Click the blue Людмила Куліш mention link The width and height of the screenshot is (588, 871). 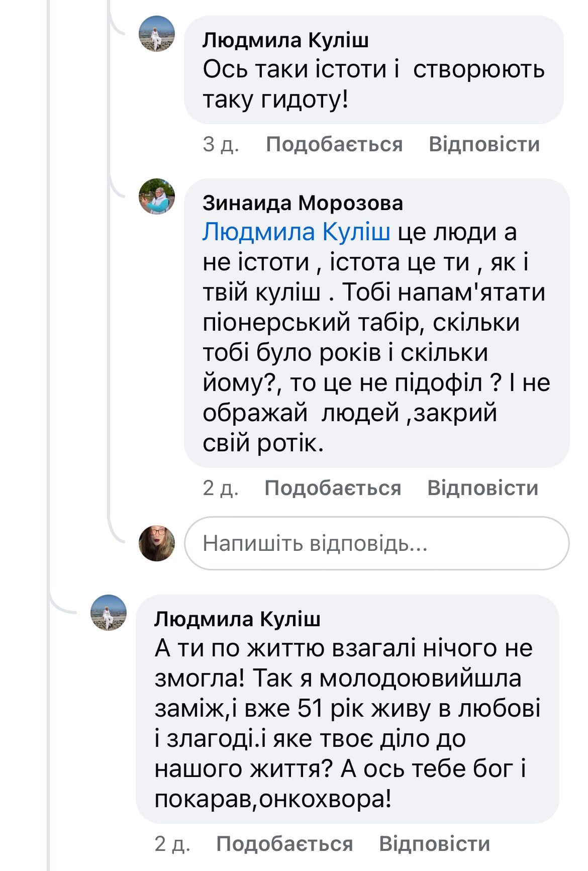pyautogui.click(x=297, y=232)
